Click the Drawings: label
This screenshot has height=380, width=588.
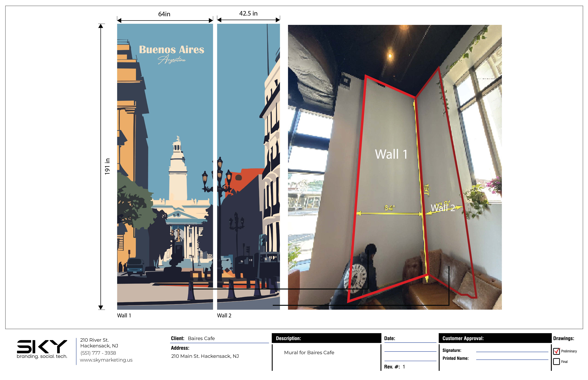[564, 338]
